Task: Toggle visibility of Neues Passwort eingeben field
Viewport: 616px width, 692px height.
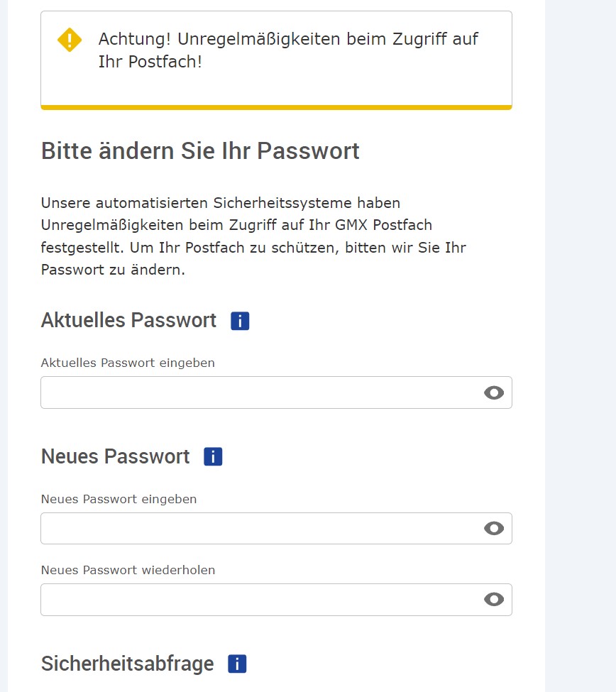Action: 494,528
